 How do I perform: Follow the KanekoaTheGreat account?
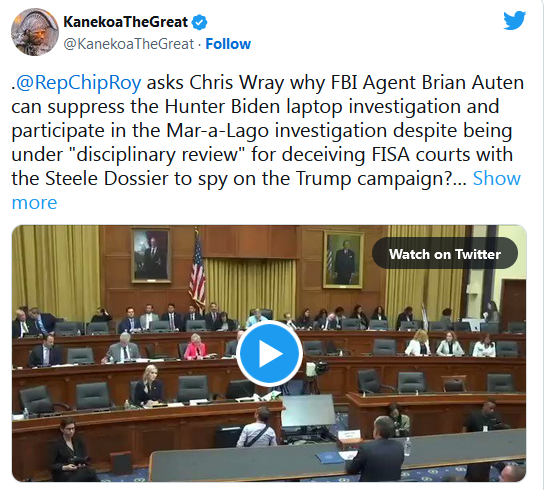click(228, 44)
